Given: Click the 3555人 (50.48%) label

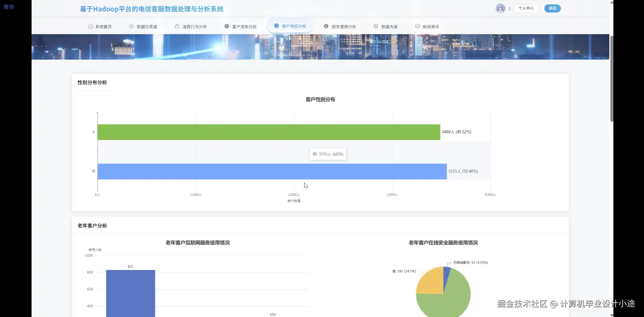Looking at the screenshot, I should coord(463,171).
